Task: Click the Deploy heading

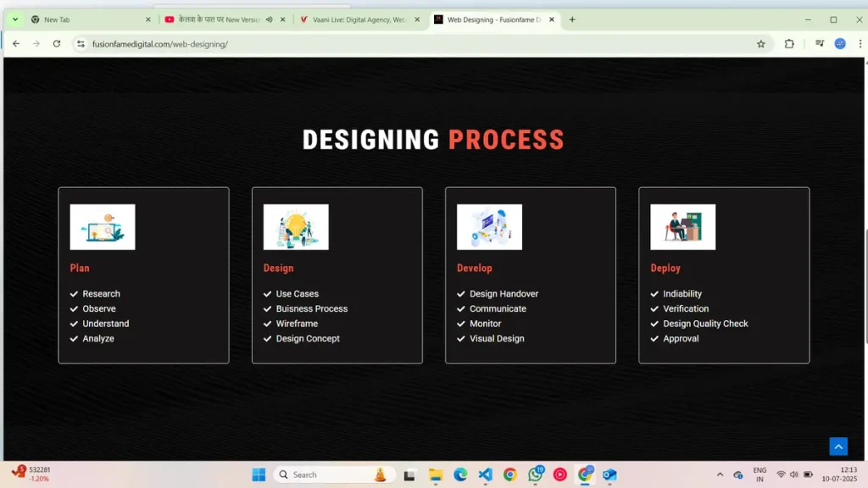Action: click(665, 268)
